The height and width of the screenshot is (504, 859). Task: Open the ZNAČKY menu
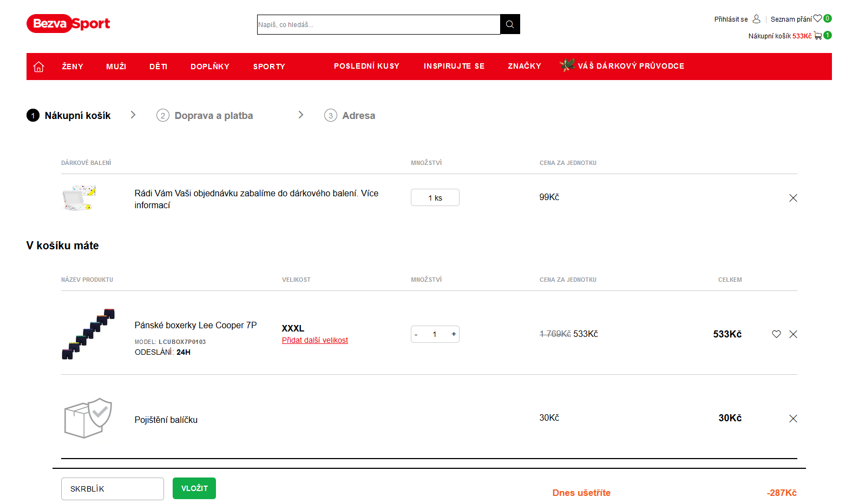point(524,66)
